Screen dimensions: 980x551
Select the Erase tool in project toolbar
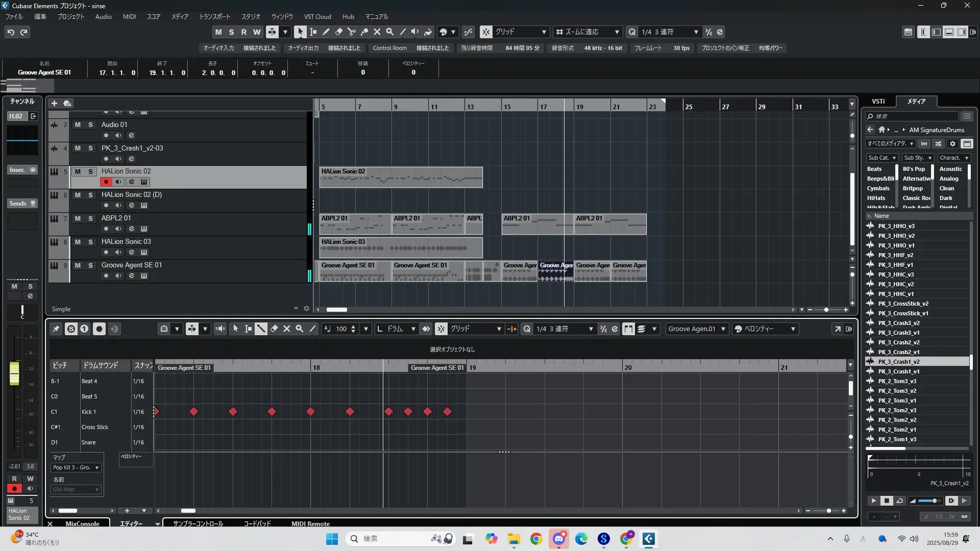(338, 32)
